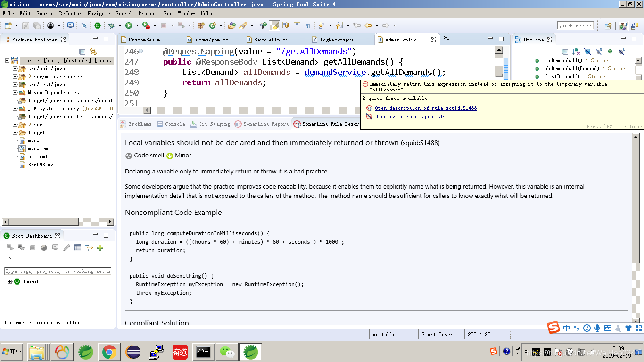Open the Navigate menu
This screenshot has height=362, width=644.
(x=99, y=13)
